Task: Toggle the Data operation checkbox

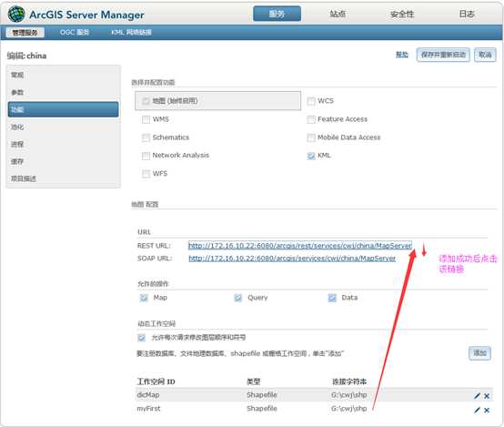Action: coord(332,298)
